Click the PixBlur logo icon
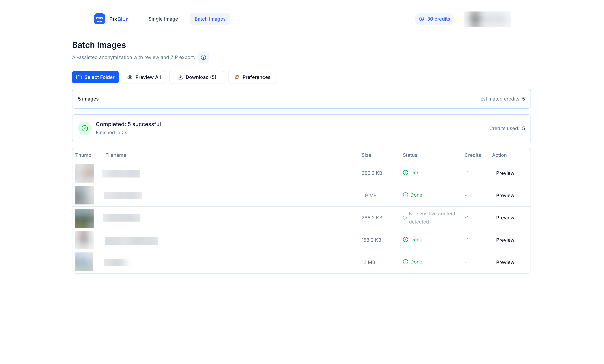The image size is (604, 364). coord(100,19)
